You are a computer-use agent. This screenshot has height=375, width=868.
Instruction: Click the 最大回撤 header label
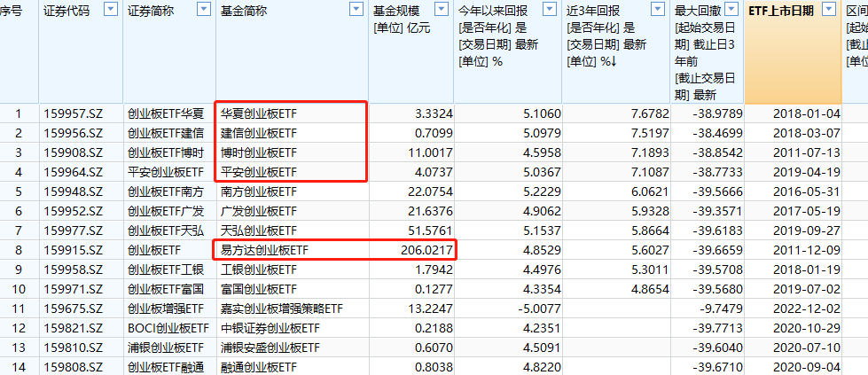pos(696,11)
